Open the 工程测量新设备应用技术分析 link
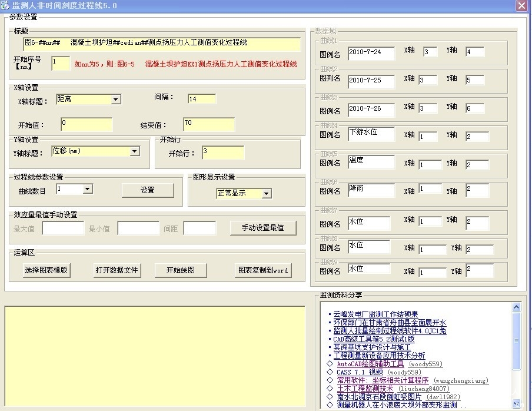 [x=379, y=355]
